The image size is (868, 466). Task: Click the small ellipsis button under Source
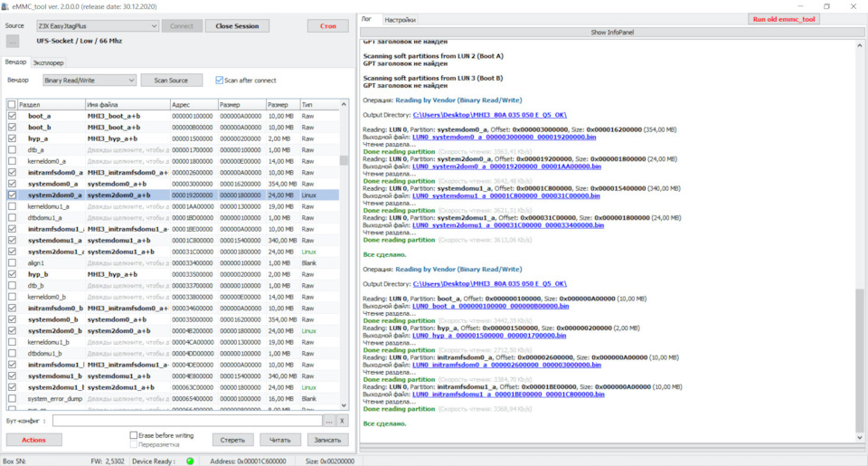click(13, 41)
